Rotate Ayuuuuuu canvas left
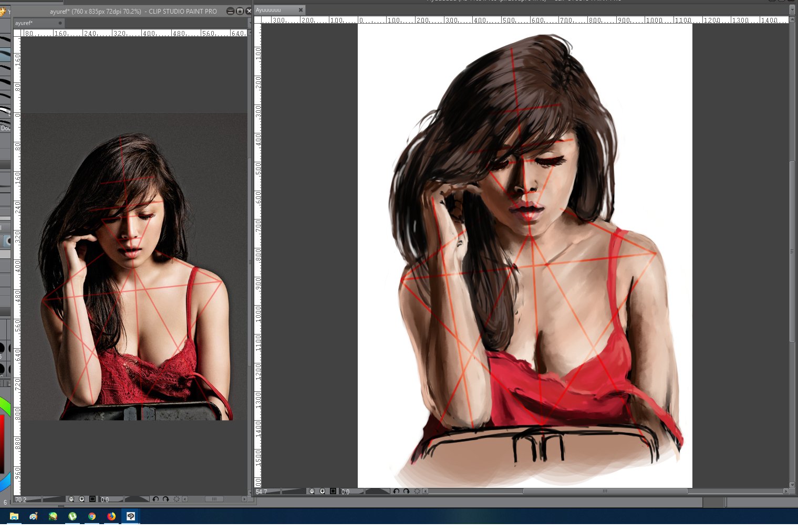798x532 pixels. click(396, 491)
